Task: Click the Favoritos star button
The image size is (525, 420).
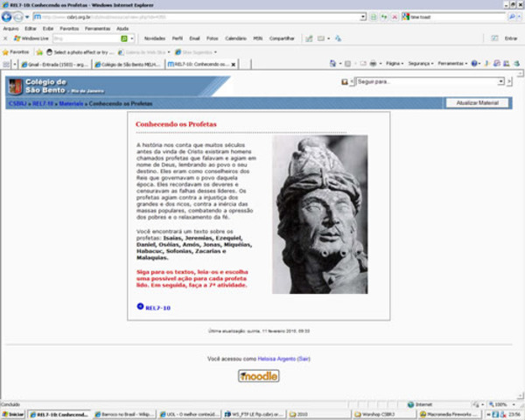Action: [16, 52]
